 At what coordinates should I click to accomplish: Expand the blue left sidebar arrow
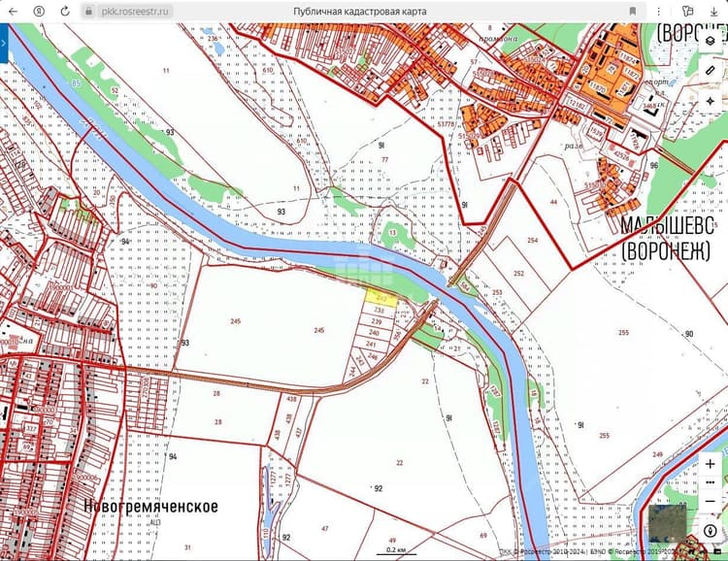pos(4,43)
